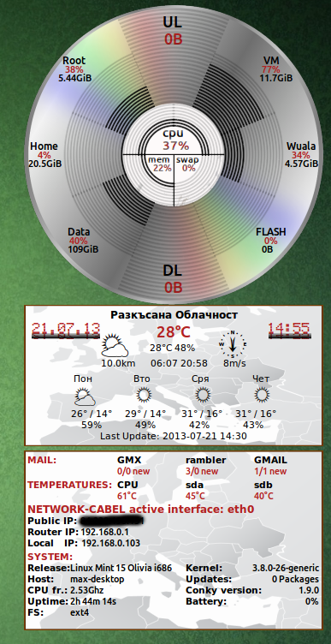Click the Wuala 34% usage label

[301, 155]
